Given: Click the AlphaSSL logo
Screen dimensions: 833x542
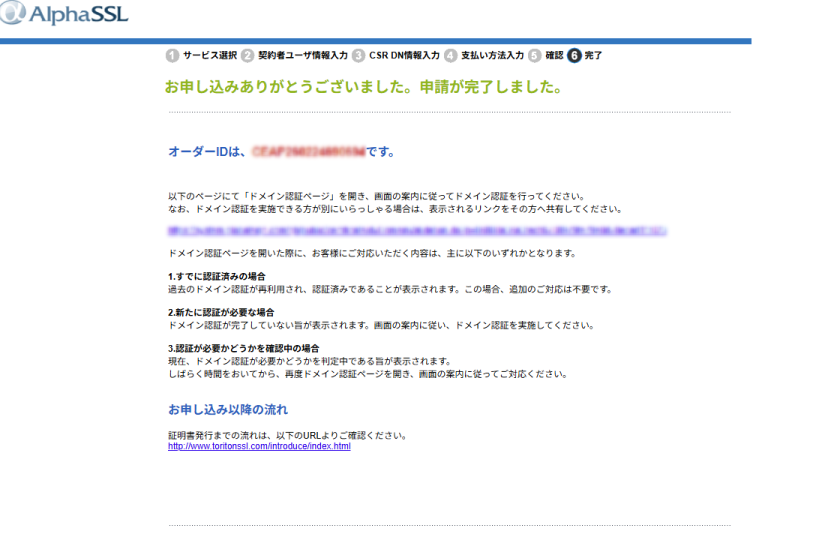Looking at the screenshot, I should 65,15.
